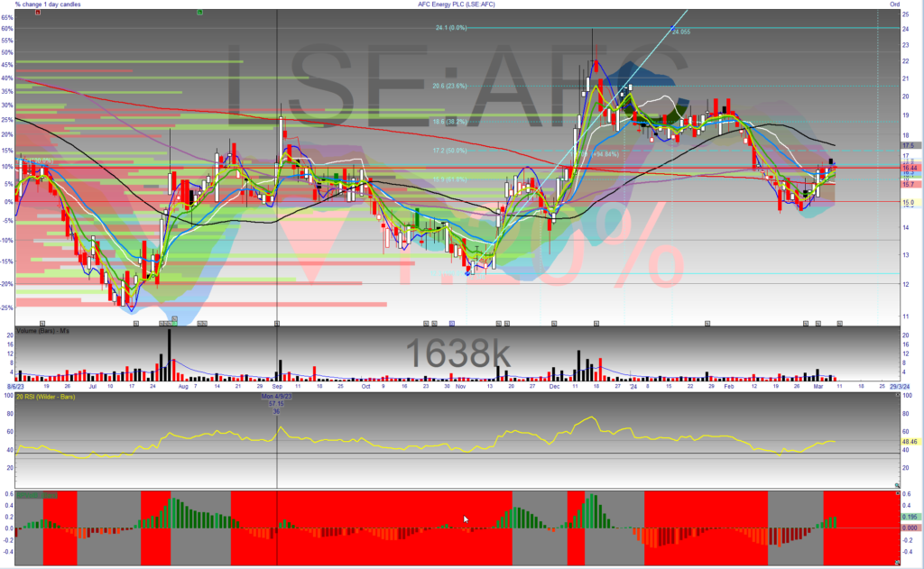Click the yellow 48.46 RSI value tag
The width and height of the screenshot is (924, 569).
[910, 443]
